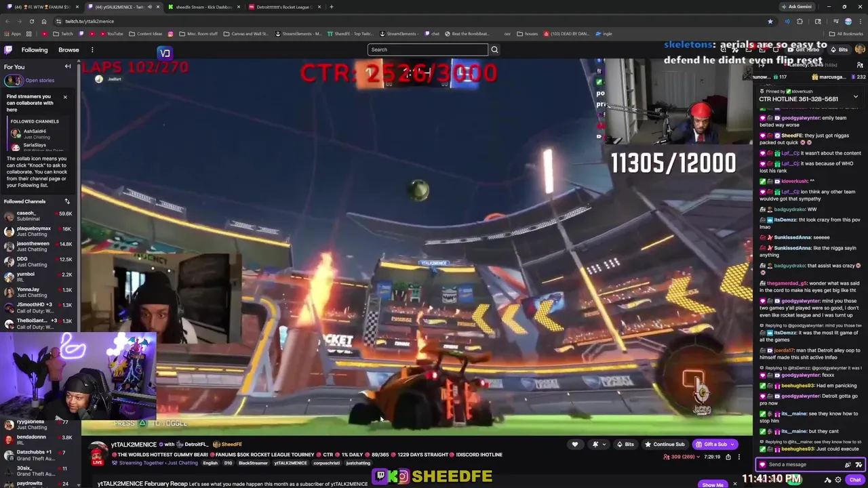
Task: Bookmark this page with the star icon
Action: click(770, 21)
